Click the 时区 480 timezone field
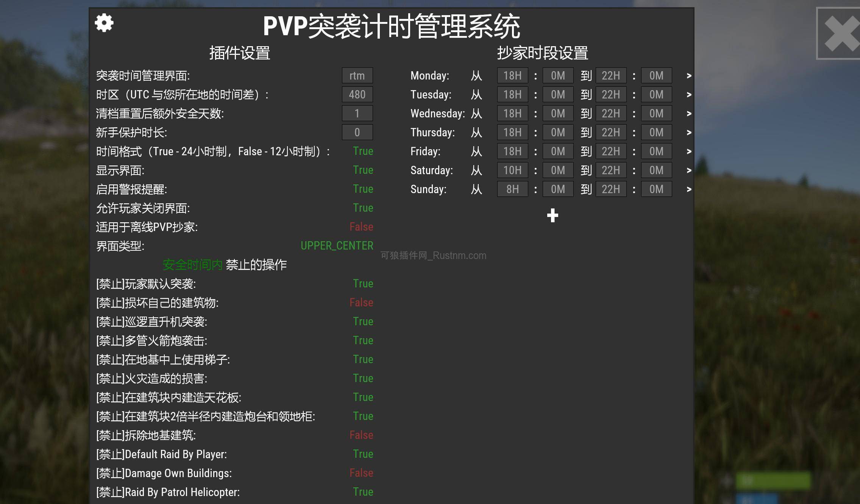This screenshot has height=504, width=860. tap(356, 94)
